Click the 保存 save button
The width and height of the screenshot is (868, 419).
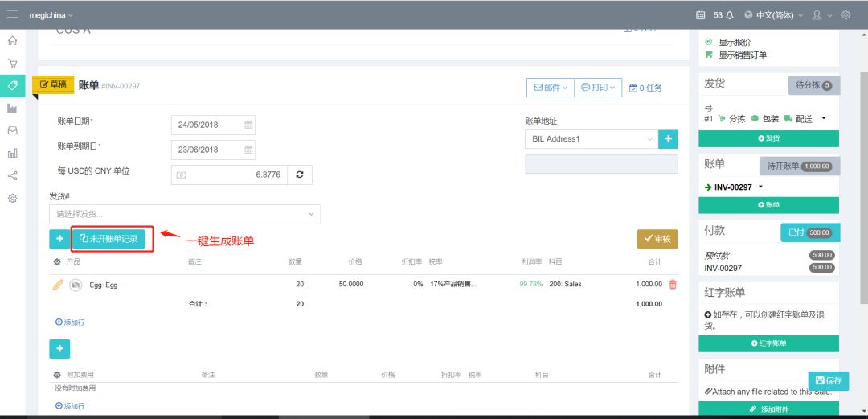pos(828,380)
